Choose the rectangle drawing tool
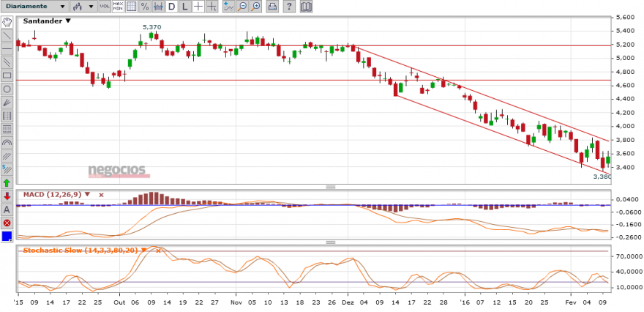 [x=7, y=75]
